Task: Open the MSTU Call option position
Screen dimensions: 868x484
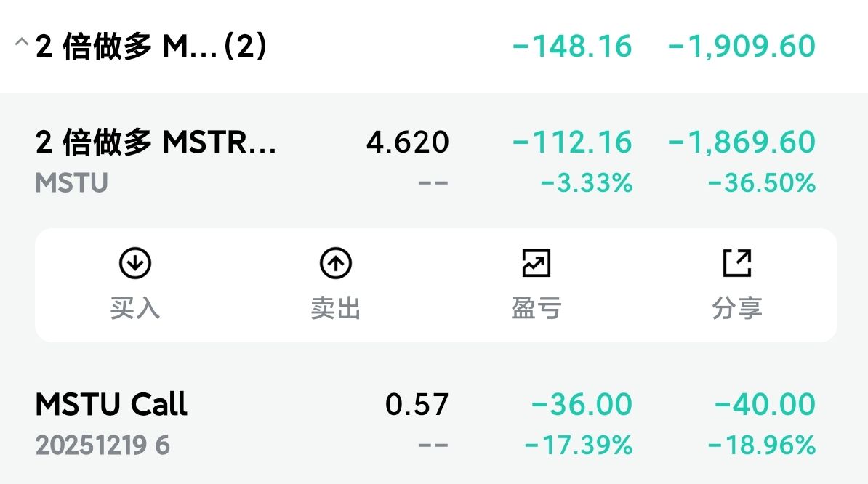Action: (111, 404)
